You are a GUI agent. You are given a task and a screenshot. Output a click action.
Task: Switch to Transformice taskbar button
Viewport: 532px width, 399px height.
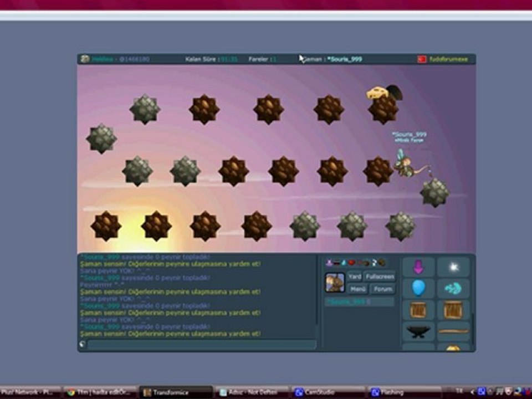(176, 392)
